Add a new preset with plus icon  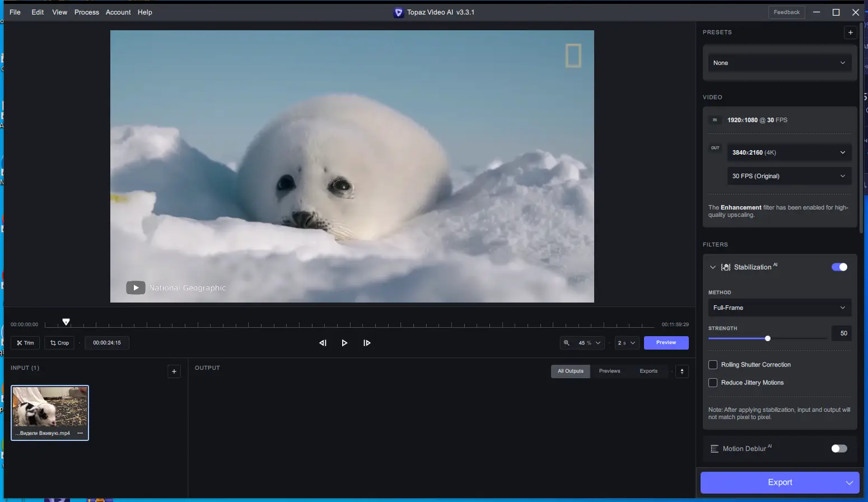[x=850, y=32]
